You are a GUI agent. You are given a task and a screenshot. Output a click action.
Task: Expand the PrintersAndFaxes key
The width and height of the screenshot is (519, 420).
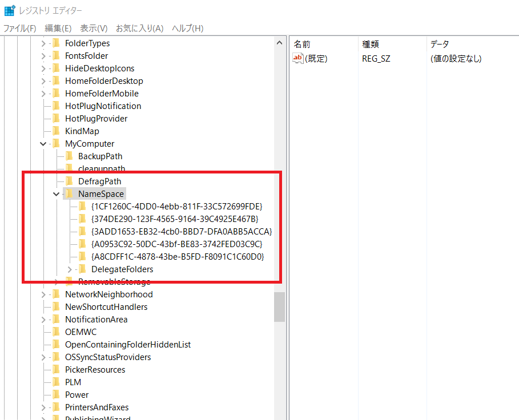pyautogui.click(x=43, y=408)
